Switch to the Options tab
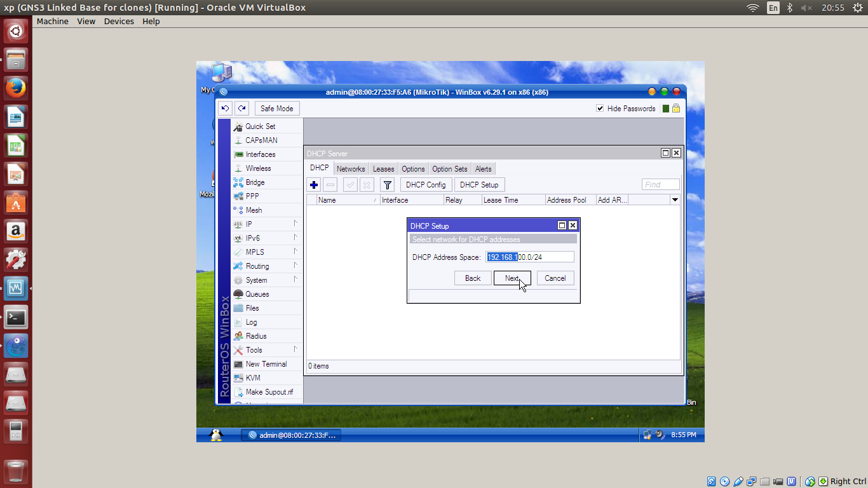The height and width of the screenshot is (488, 868). pyautogui.click(x=413, y=169)
